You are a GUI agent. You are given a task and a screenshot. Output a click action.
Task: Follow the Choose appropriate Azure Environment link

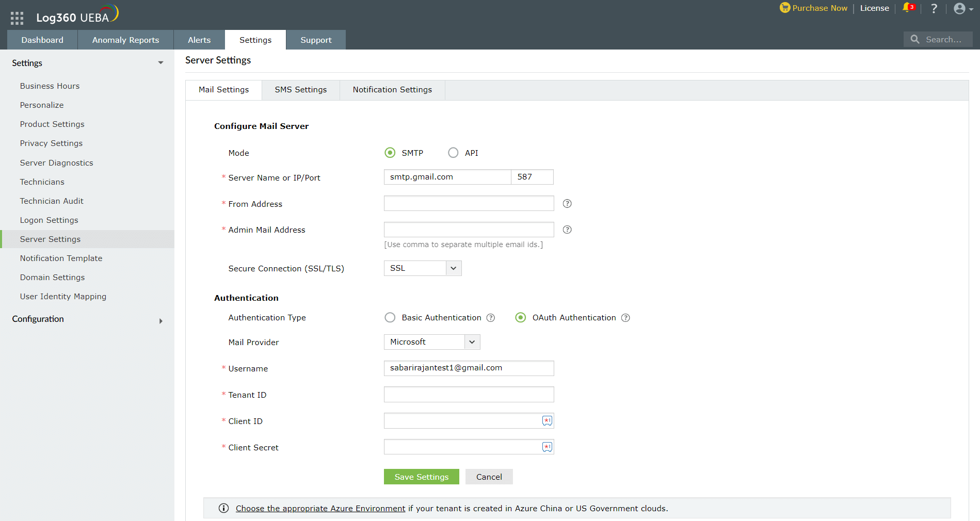pos(320,509)
